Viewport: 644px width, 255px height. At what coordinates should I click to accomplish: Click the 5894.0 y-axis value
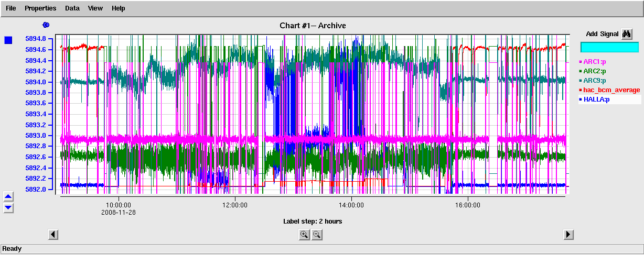tap(36, 82)
